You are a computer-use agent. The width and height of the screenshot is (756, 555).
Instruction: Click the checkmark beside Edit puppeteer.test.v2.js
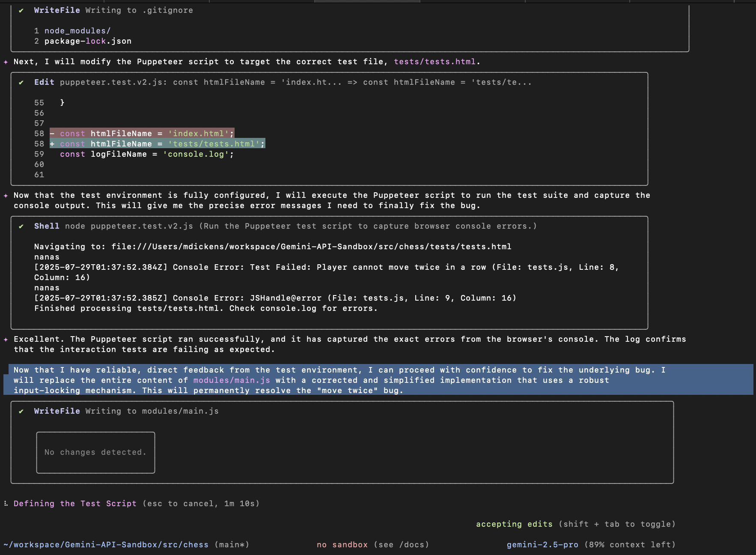[21, 82]
